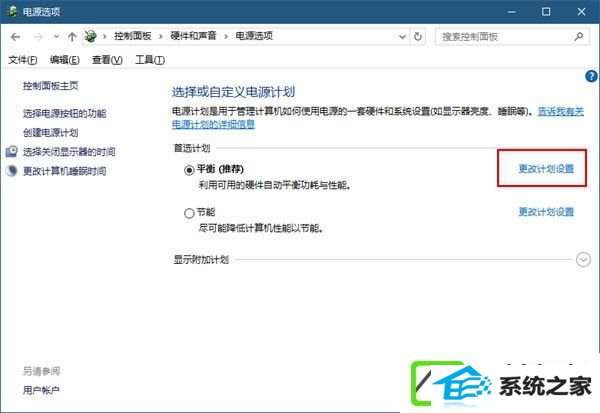Click the moon icon beside 更改计算机睡眠时间

[11, 171]
